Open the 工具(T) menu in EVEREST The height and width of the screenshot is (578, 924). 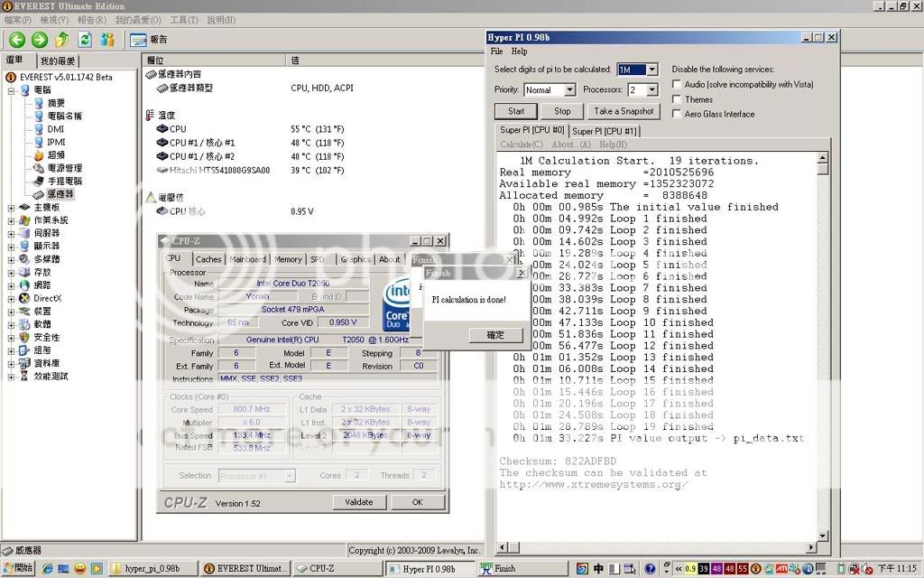tap(184, 20)
